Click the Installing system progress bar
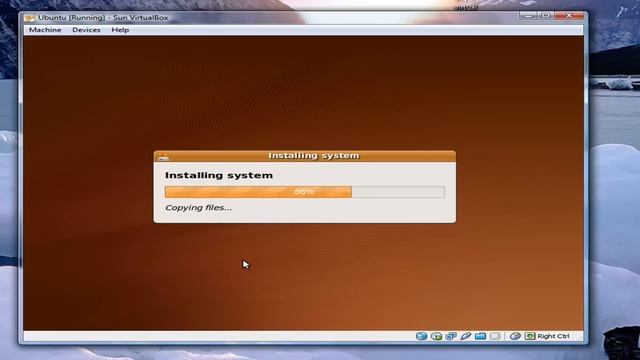The width and height of the screenshot is (640, 360). [x=305, y=192]
